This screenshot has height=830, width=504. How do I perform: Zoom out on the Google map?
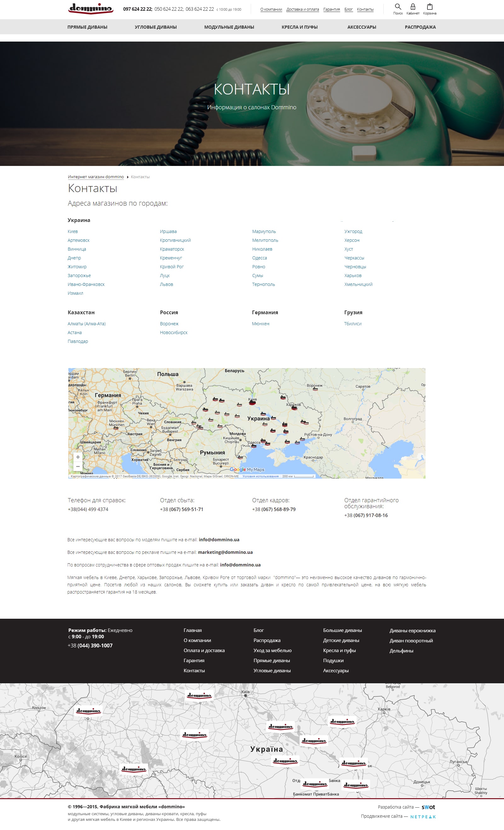tap(78, 467)
